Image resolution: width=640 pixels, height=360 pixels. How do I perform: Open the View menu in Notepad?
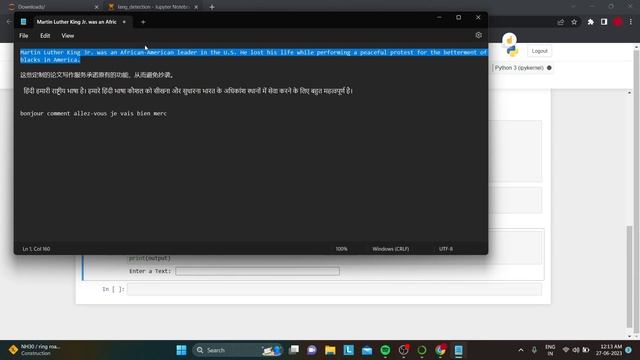pos(68,36)
